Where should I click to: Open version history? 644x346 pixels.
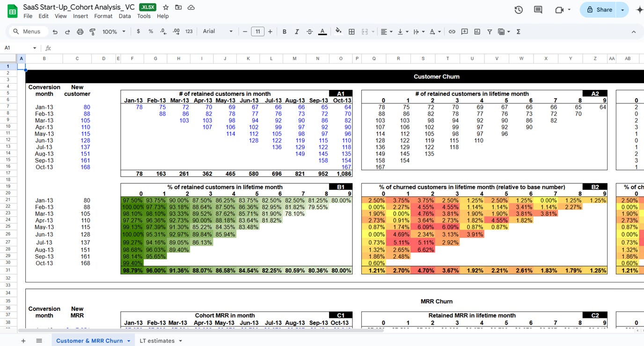[519, 9]
